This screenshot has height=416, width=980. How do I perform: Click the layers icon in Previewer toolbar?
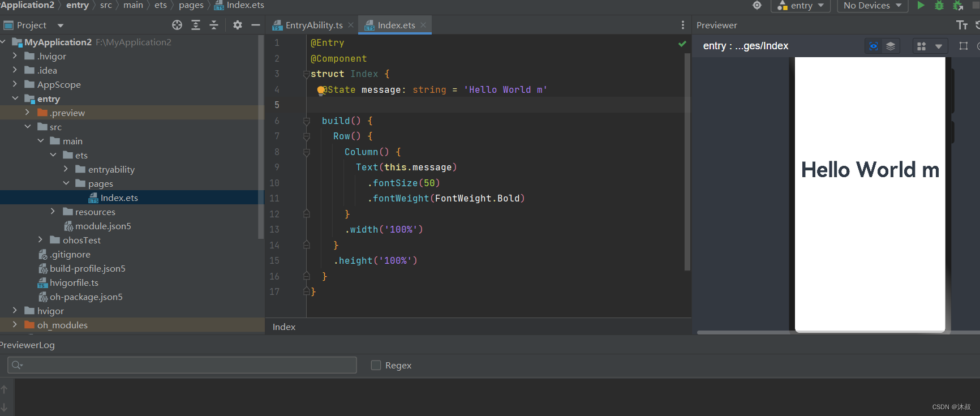click(891, 46)
